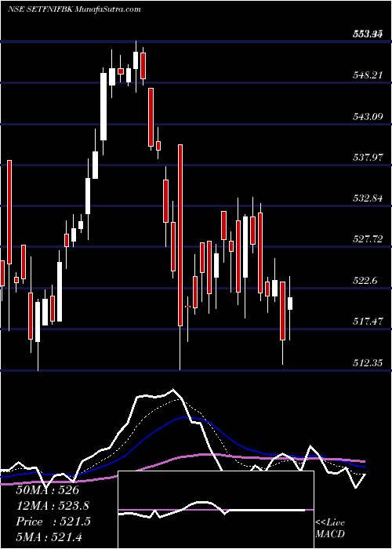Click the 512.35 price axis label
Image resolution: width=392 pixels, height=549 pixels.
click(367, 362)
